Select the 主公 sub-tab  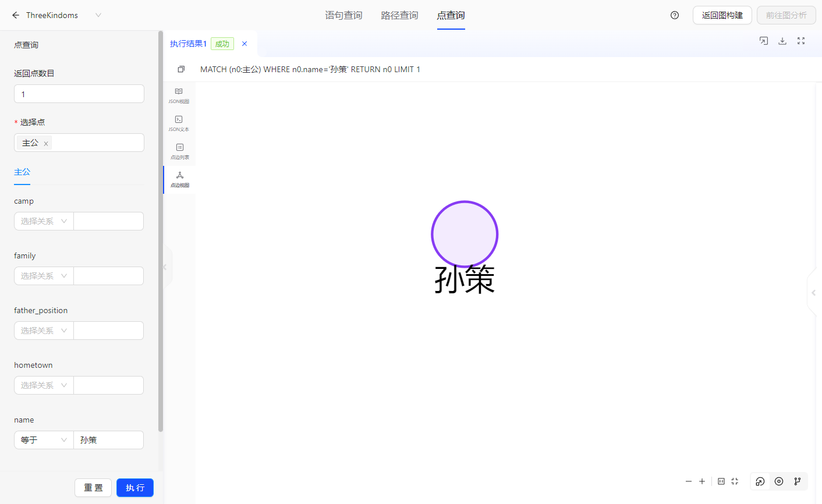point(22,172)
